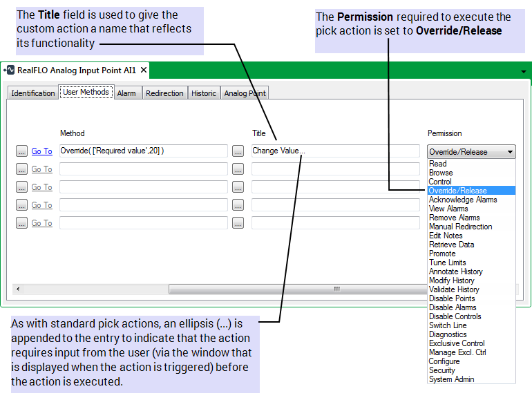Select the highlighted Override/Release list option
Image resolution: width=532 pixels, height=400 pixels.
(471, 191)
